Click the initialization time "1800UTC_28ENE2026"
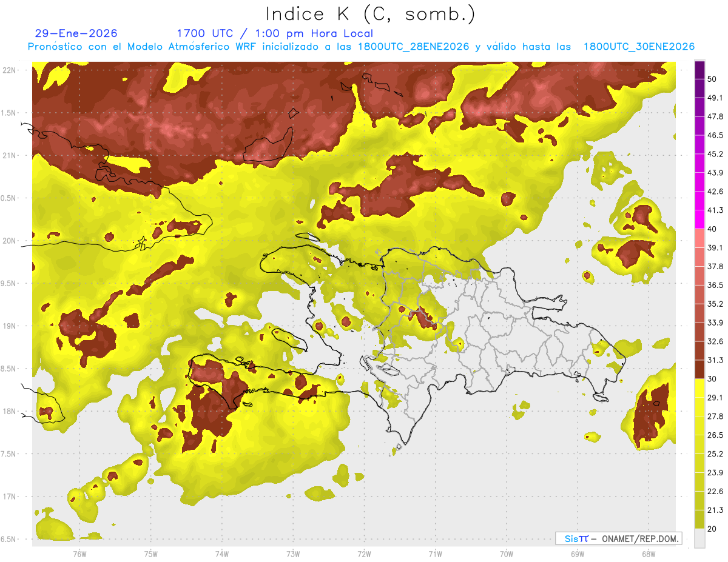Image resolution: width=728 pixels, height=562 pixels. [x=414, y=47]
